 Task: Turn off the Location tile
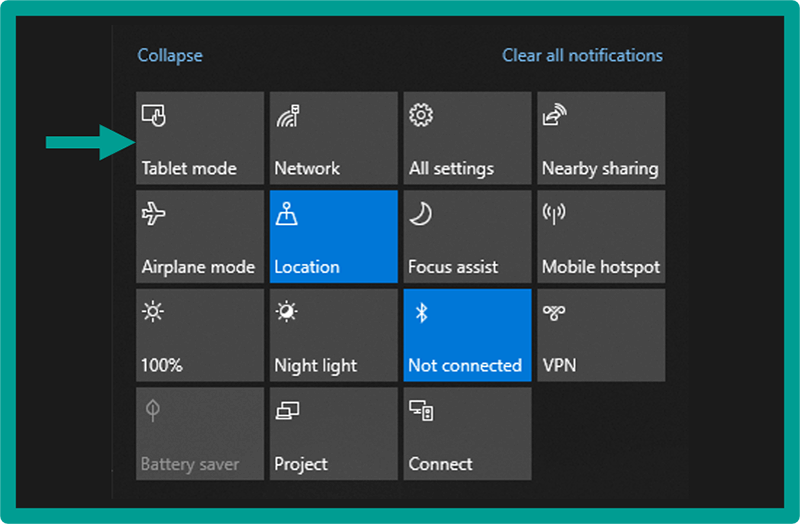pos(334,236)
